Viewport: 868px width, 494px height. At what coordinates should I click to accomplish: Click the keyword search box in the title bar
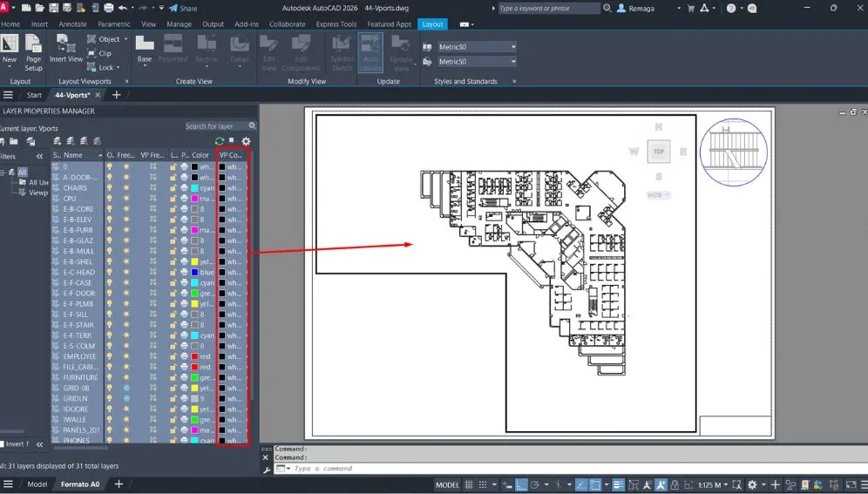[x=548, y=9]
